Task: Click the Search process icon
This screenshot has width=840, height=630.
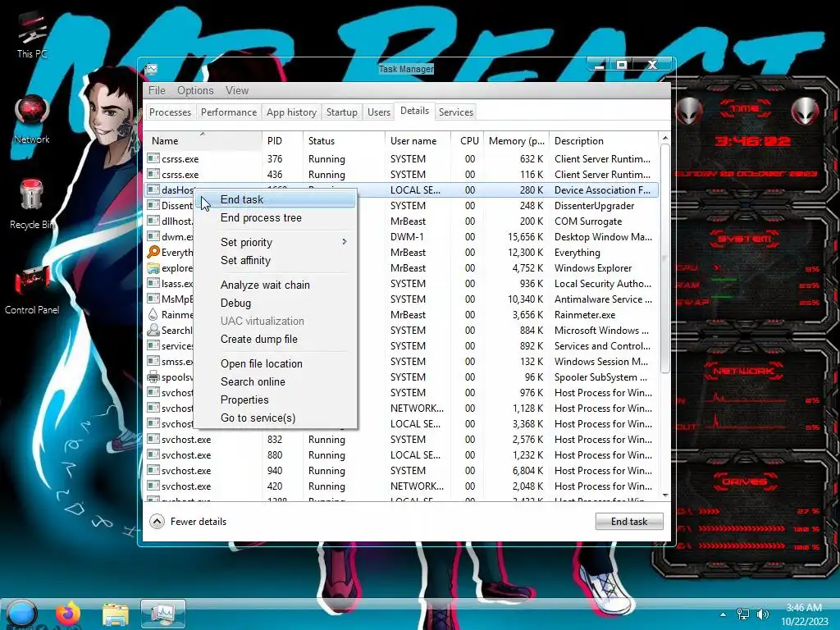Action: [153, 330]
